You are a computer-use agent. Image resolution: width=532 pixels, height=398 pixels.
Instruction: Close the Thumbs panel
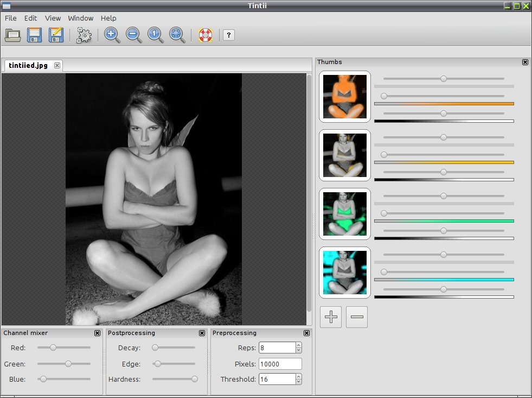point(525,62)
